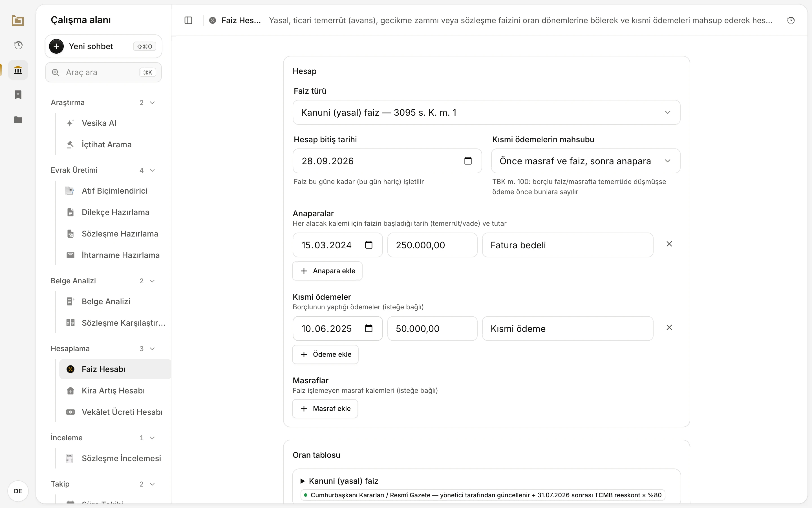Focus the Araç ara search field
This screenshot has width=812, height=508.
pos(103,72)
